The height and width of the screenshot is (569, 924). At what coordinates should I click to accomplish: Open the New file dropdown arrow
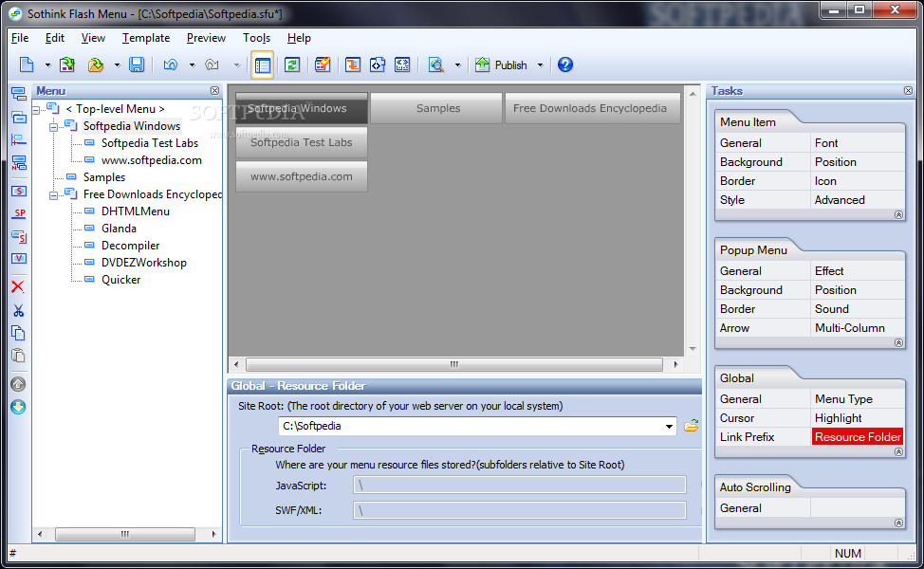[x=47, y=65]
